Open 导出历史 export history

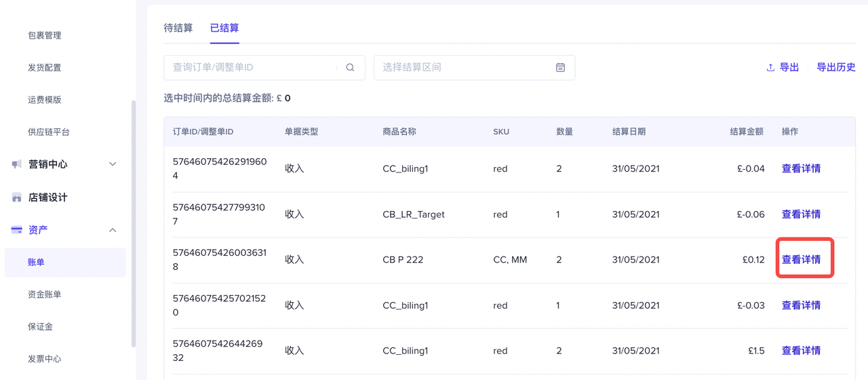pyautogui.click(x=835, y=68)
